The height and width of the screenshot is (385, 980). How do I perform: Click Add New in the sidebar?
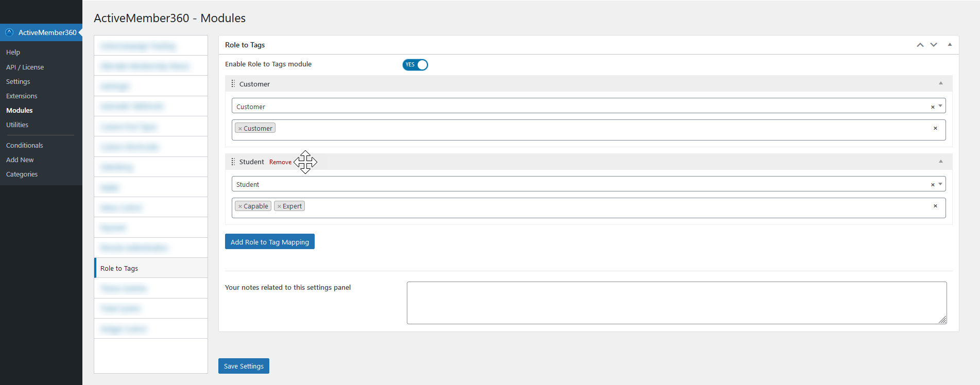pos(20,160)
